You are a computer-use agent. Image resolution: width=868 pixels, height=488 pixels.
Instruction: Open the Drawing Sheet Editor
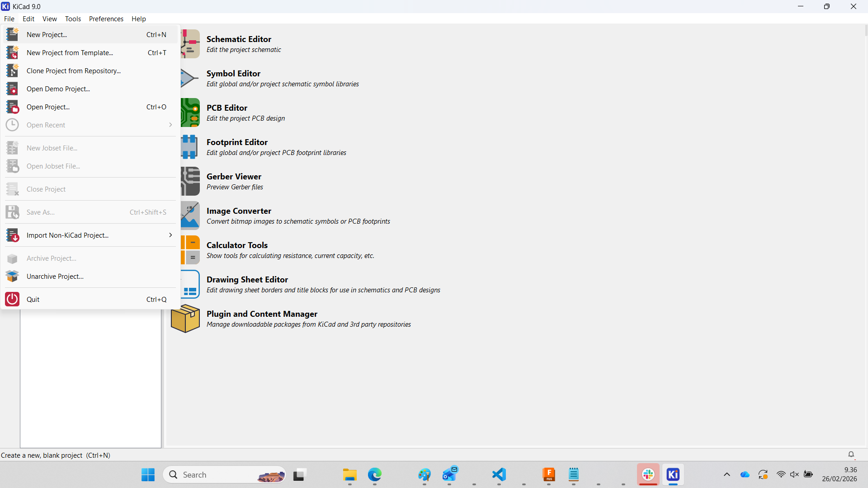(x=247, y=284)
